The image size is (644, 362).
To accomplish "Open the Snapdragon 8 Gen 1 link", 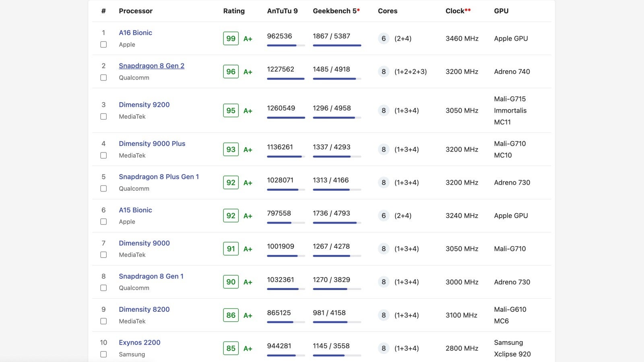I will 151,276.
